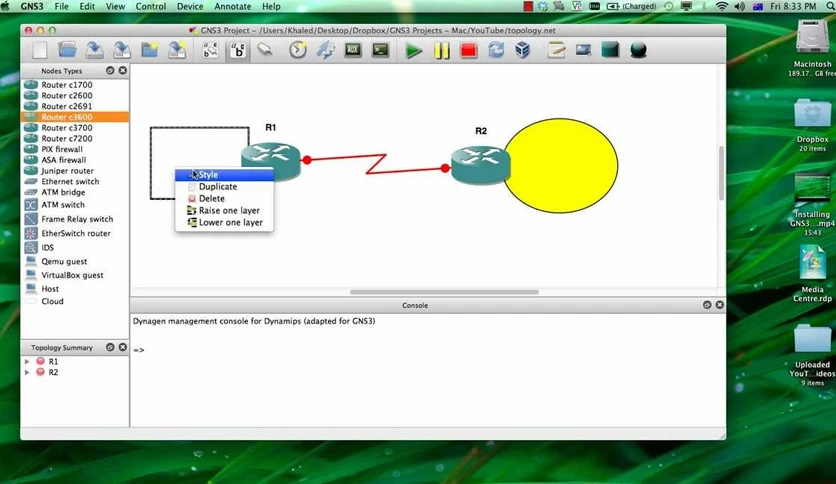This screenshot has width=836, height=484.
Task: Select Router c1700 node type
Action: [75, 85]
